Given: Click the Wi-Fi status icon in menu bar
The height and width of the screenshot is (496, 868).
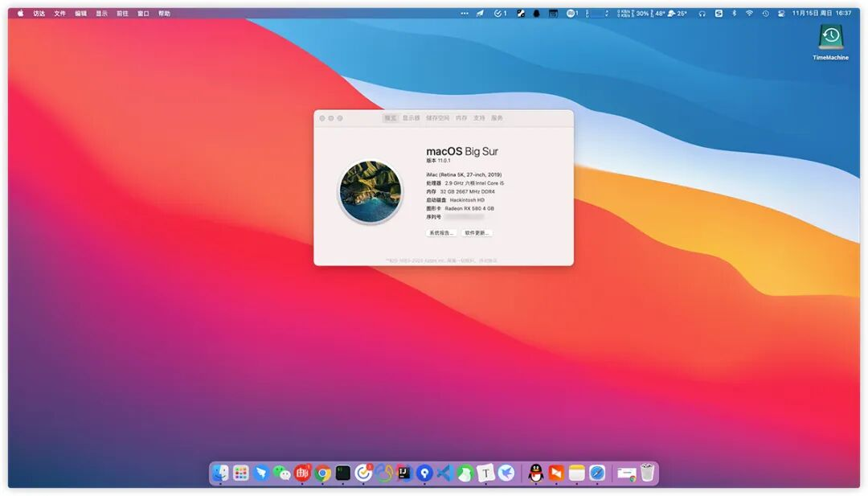Looking at the screenshot, I should [749, 14].
